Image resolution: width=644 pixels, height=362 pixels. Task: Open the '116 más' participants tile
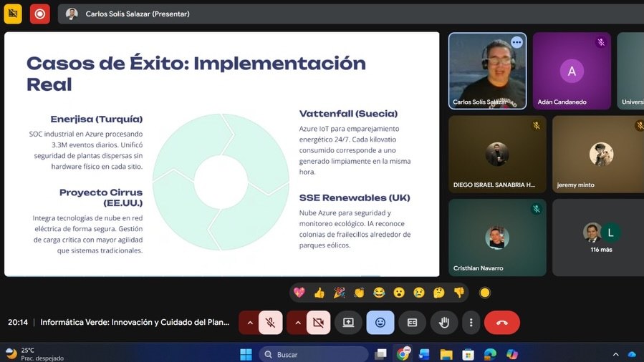pyautogui.click(x=600, y=238)
